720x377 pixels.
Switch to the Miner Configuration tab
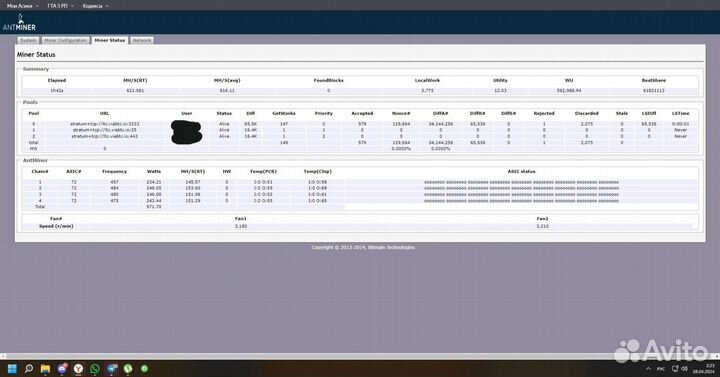[66, 40]
